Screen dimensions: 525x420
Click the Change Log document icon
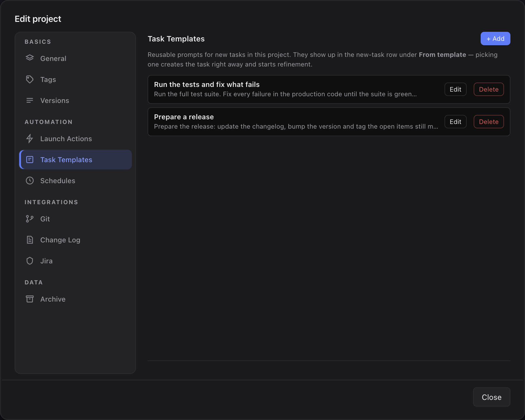[30, 240]
